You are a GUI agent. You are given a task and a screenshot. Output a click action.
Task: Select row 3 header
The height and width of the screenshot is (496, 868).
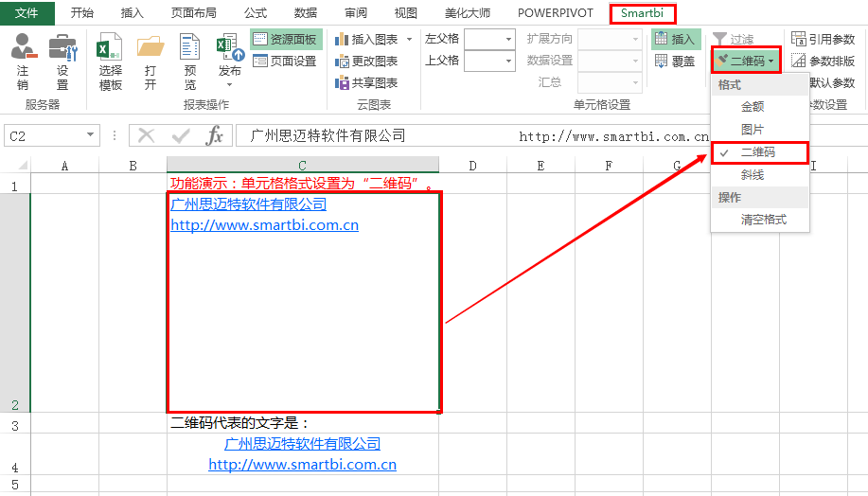(15, 423)
